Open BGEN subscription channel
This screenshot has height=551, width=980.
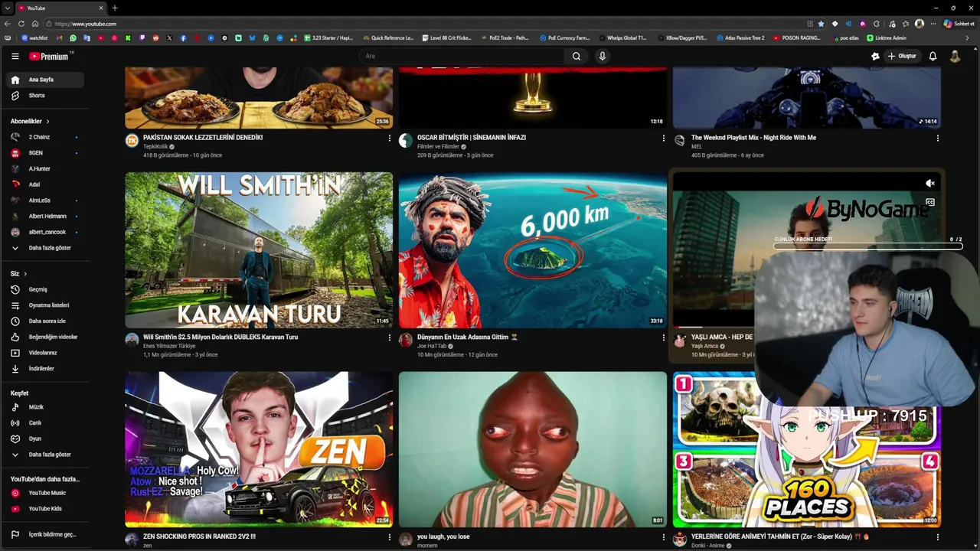45,153
